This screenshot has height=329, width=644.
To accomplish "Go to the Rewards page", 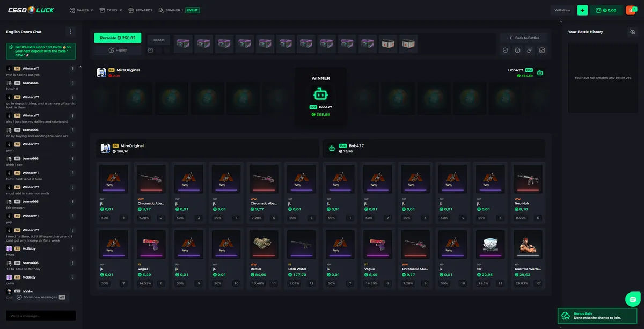I will [140, 10].
